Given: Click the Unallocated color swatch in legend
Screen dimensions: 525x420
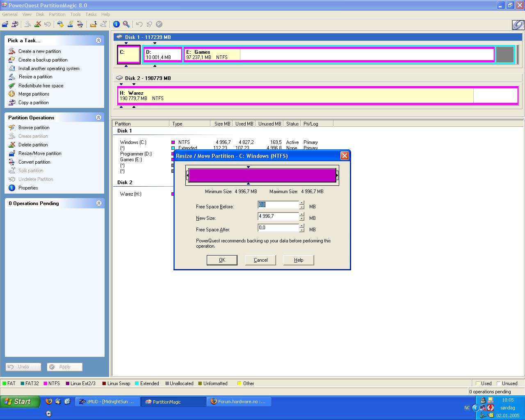Looking at the screenshot, I should [x=167, y=383].
